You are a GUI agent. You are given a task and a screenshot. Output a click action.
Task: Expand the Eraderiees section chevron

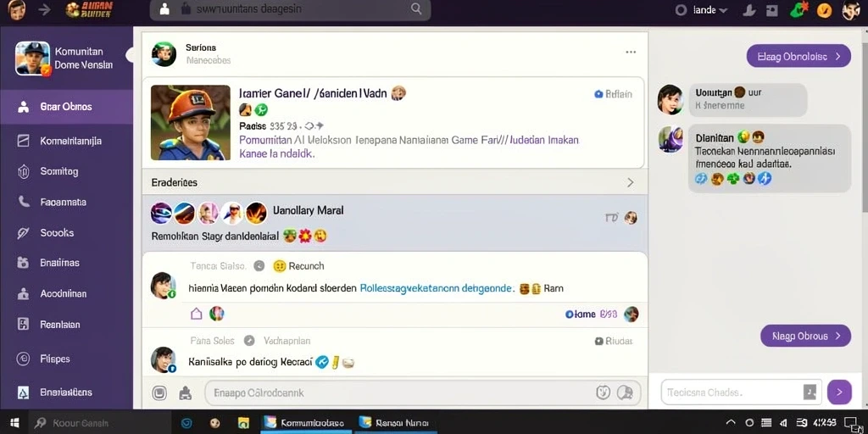click(630, 183)
